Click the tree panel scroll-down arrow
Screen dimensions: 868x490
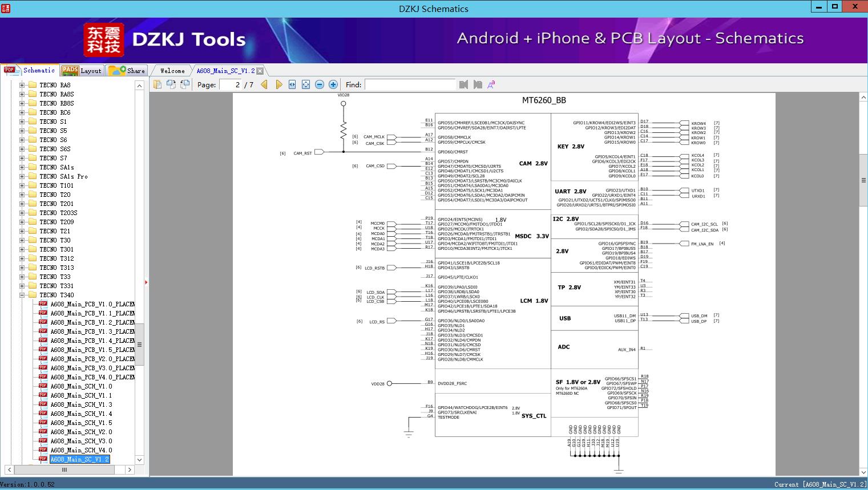[139, 460]
